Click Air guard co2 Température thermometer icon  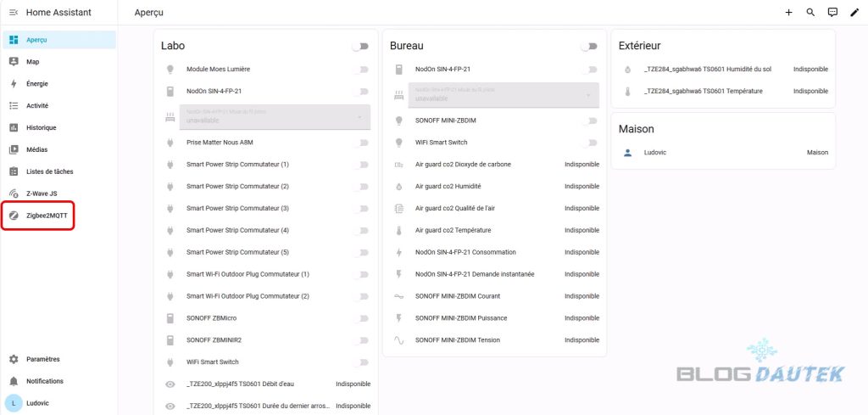(x=398, y=230)
